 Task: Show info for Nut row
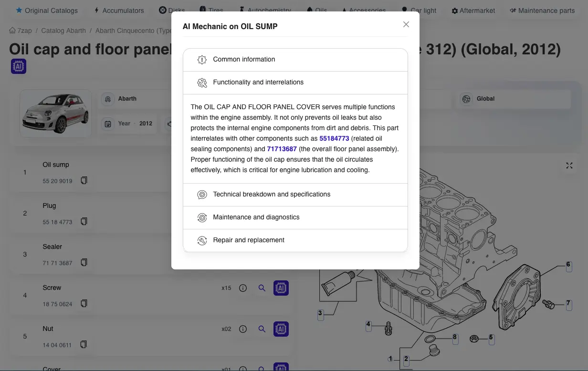[243, 329]
